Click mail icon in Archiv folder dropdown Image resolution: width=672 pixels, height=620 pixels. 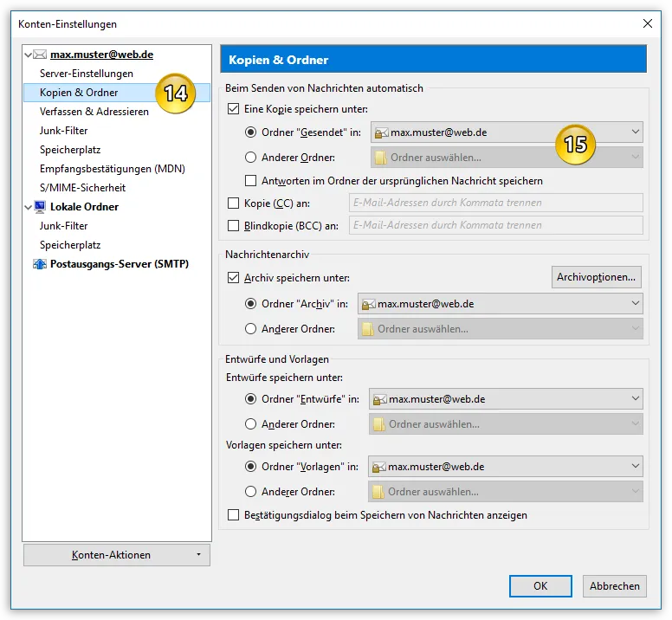point(369,304)
